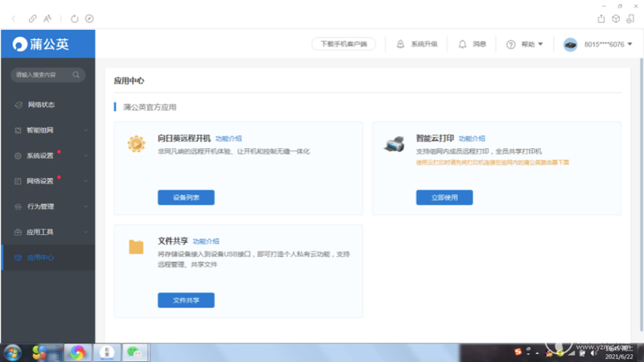
Task: Click the 网络设置 sidebar icon
Action: coord(18,181)
